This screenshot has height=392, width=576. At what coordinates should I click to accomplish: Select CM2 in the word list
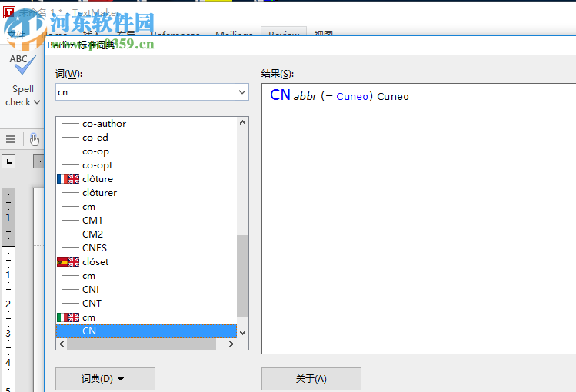point(92,234)
